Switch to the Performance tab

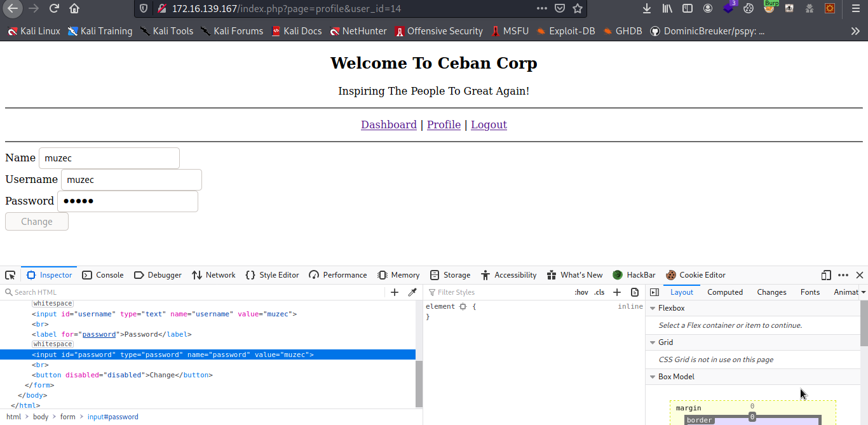coord(337,275)
